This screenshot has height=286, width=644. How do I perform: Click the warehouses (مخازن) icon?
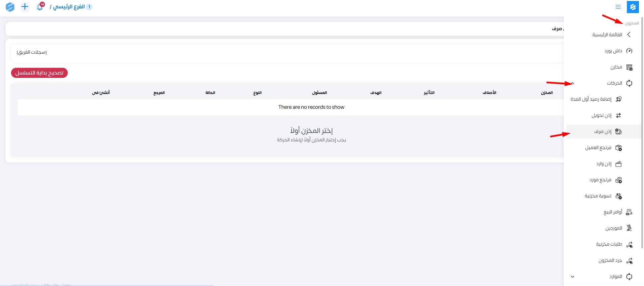pos(629,67)
